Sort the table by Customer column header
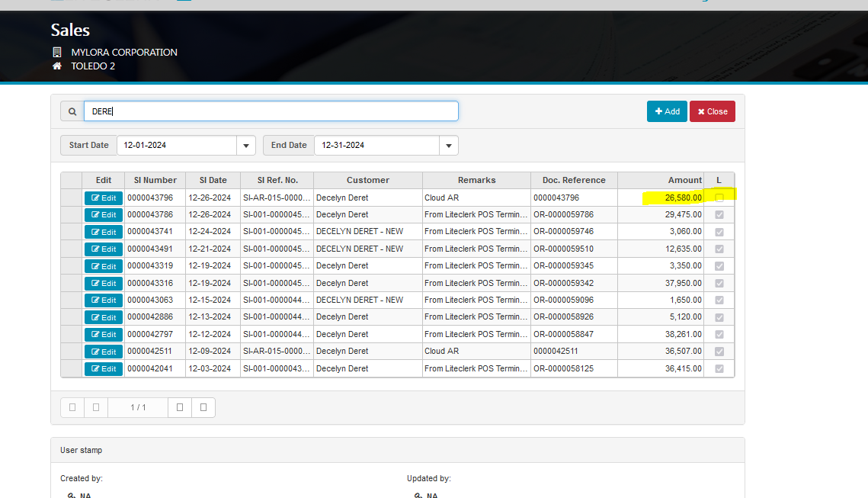Image resolution: width=868 pixels, height=498 pixels. click(367, 180)
